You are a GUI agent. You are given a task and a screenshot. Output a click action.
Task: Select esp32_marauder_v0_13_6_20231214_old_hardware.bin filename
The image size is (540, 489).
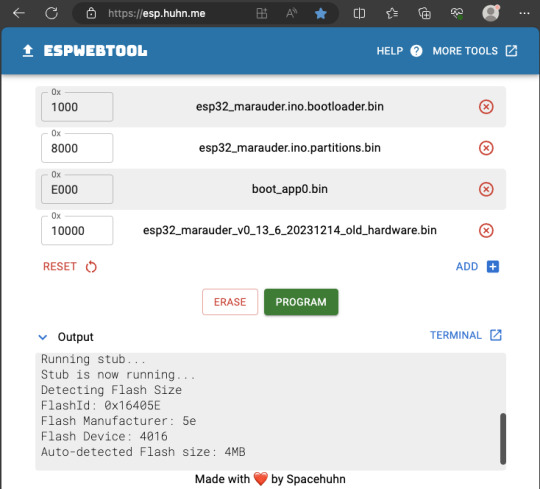[290, 230]
